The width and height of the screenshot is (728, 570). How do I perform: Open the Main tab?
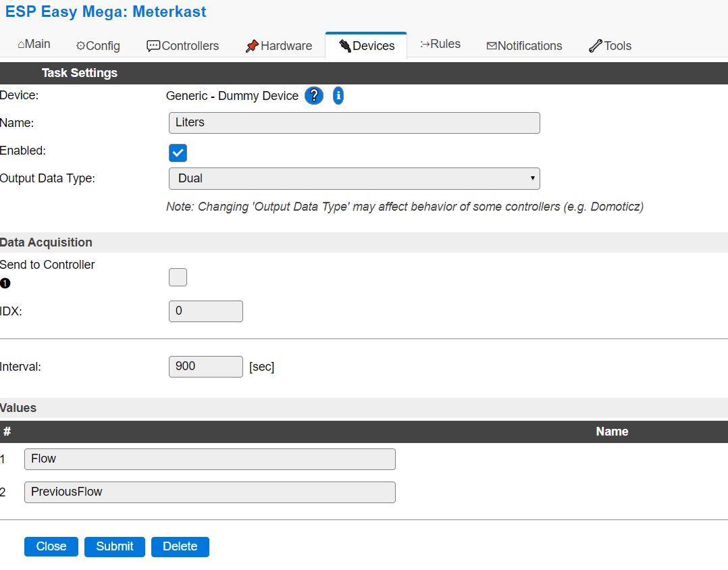click(34, 44)
